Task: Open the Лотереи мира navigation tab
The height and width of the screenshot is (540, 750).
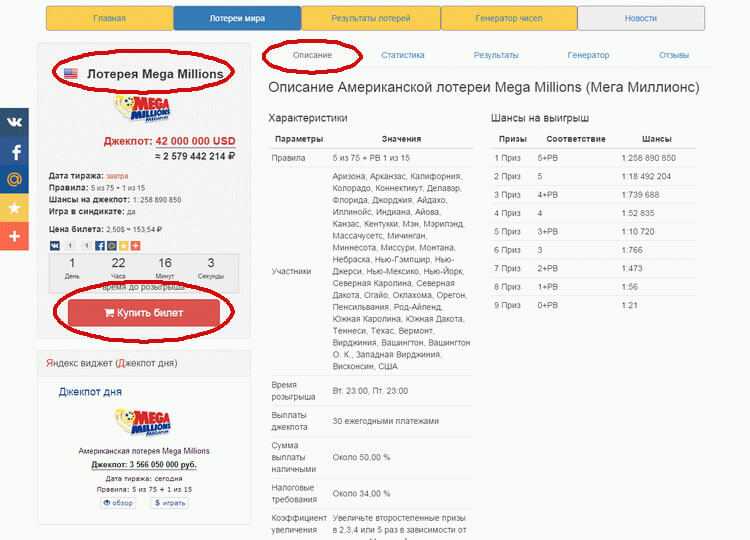Action: (x=237, y=18)
